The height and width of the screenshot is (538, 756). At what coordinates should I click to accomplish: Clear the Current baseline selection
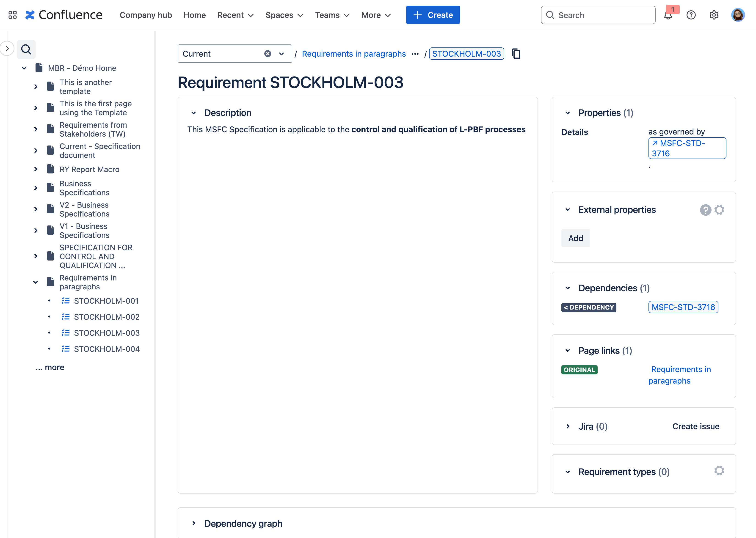point(268,54)
